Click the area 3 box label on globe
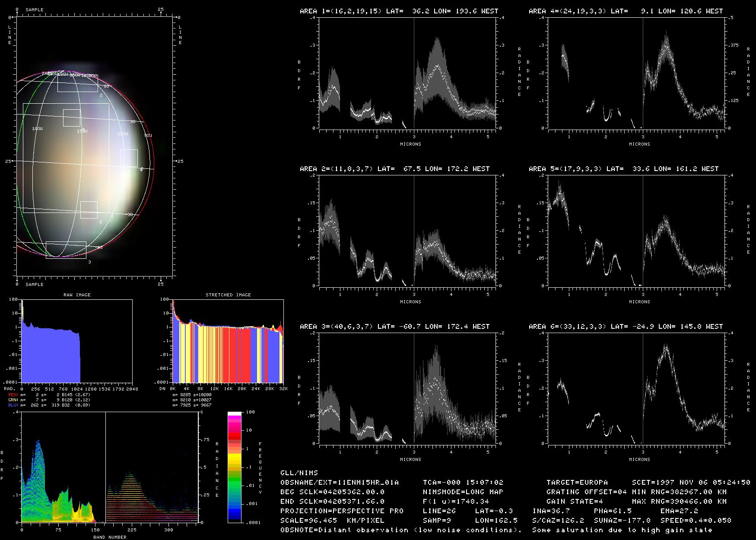The image size is (756, 540). click(x=89, y=262)
